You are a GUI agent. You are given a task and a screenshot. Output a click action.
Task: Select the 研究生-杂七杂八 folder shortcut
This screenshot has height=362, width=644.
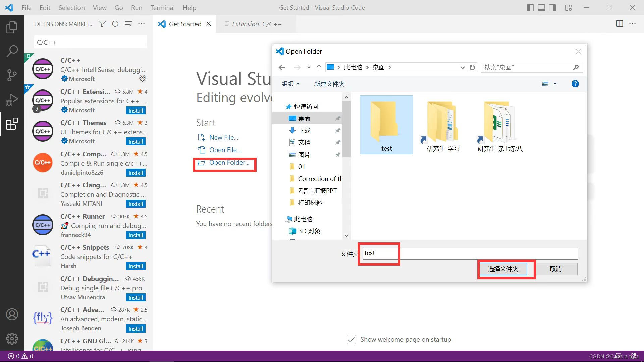(x=499, y=125)
